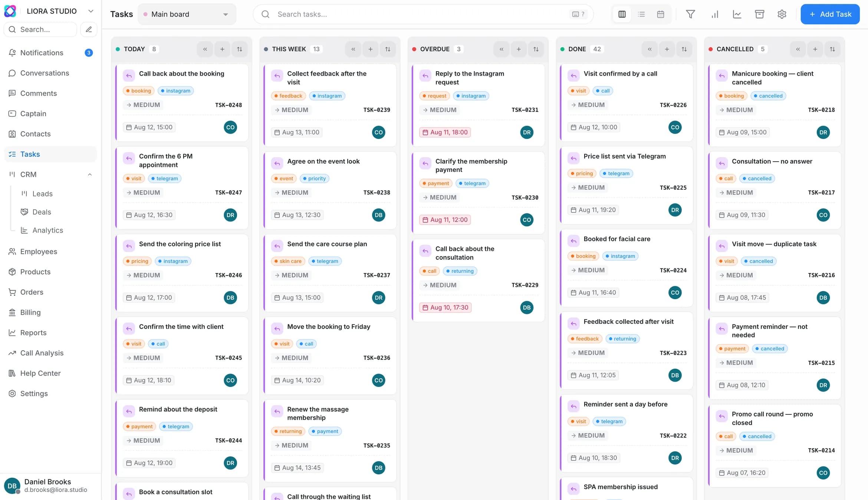Open the line chart analytics icon
868x500 pixels.
point(737,14)
